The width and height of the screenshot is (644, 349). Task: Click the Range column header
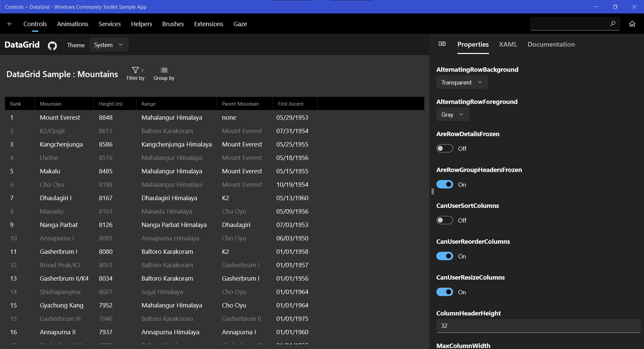click(x=177, y=104)
